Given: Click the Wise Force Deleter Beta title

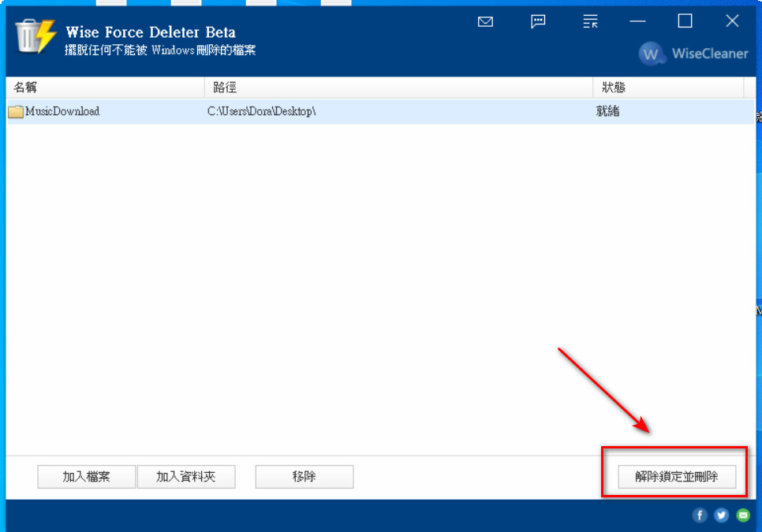Looking at the screenshot, I should coord(151,32).
